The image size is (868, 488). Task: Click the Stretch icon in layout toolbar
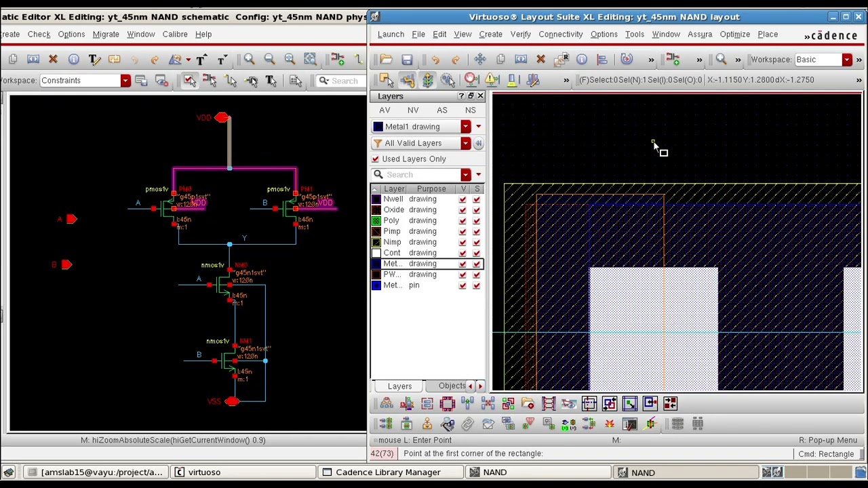click(521, 60)
